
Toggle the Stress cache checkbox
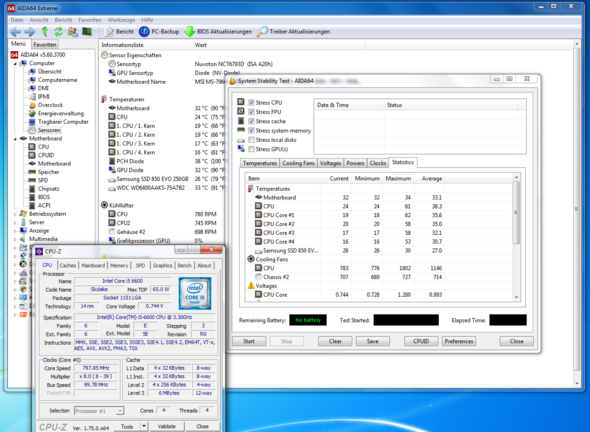point(251,121)
